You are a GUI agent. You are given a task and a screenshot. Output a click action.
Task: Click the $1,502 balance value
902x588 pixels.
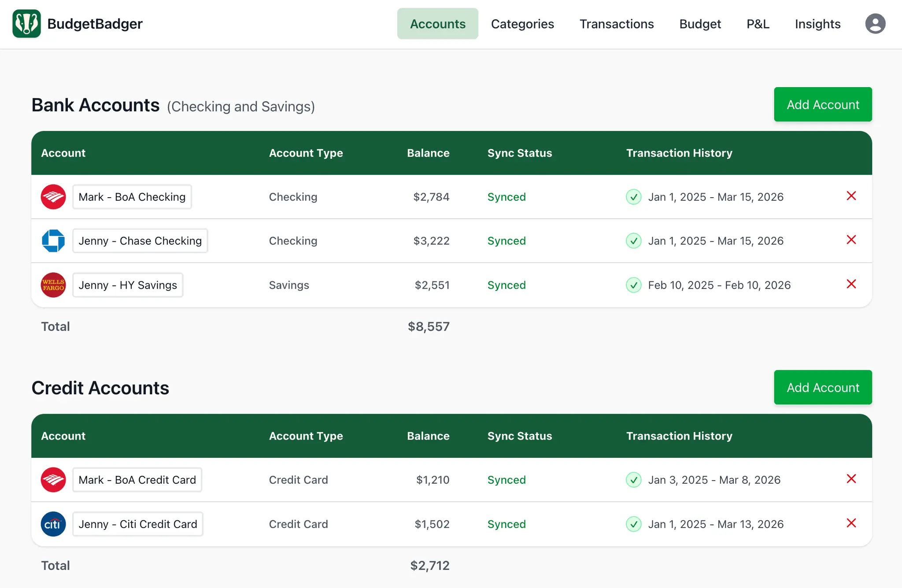pyautogui.click(x=432, y=524)
